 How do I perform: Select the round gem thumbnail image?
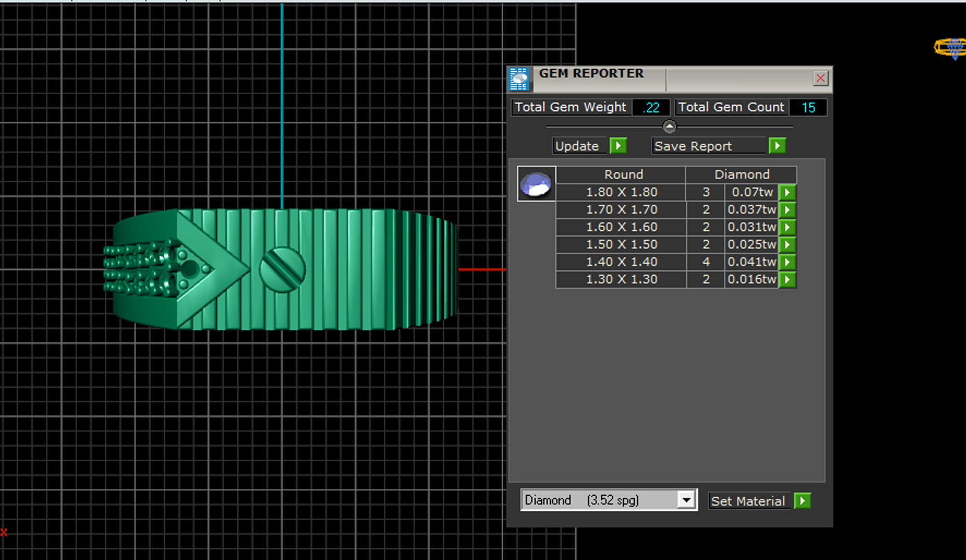point(536,184)
